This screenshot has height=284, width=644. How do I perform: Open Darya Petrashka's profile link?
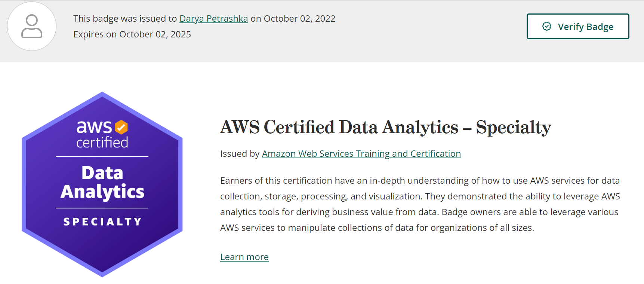tap(214, 19)
